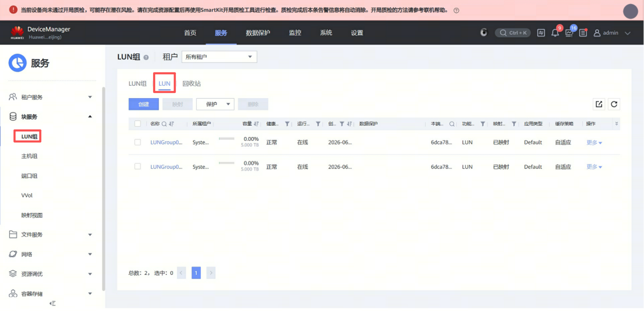Viewport: 644px width, 311px height.
Task: Click the 服务 pie chart icon in the sidebar
Action: click(17, 63)
